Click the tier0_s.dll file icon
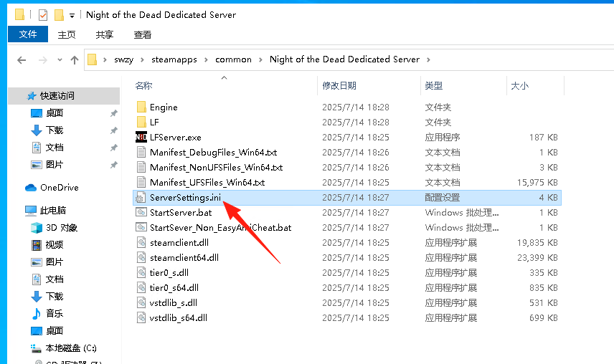614x364 pixels. point(141,272)
